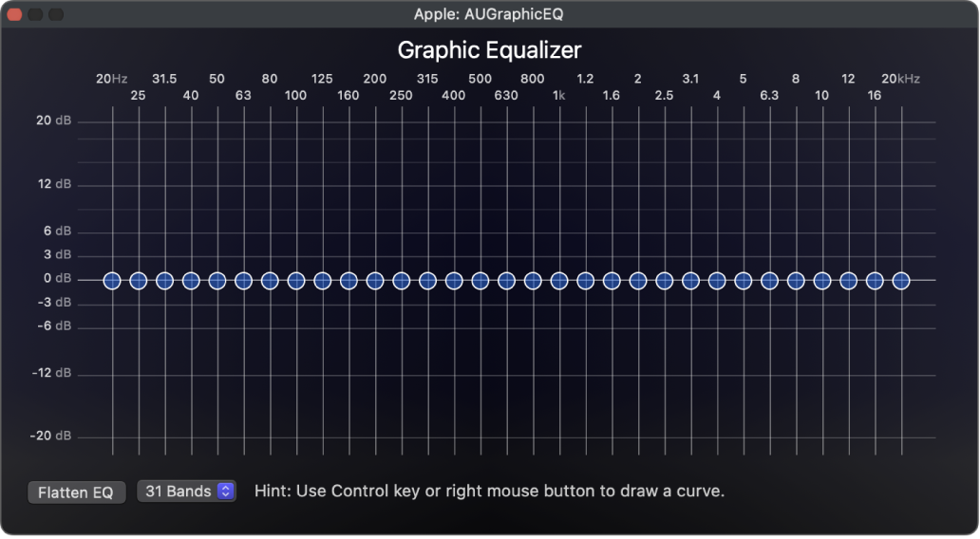Viewport: 980px width, 539px height.
Task: Select the 20 kHz band slider handle
Action: point(901,280)
